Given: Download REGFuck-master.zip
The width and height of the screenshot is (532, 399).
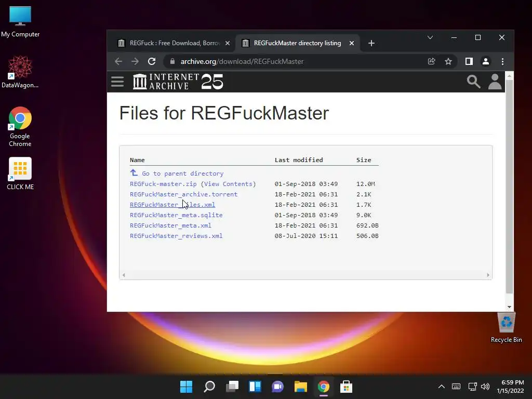Looking at the screenshot, I should pyautogui.click(x=163, y=184).
